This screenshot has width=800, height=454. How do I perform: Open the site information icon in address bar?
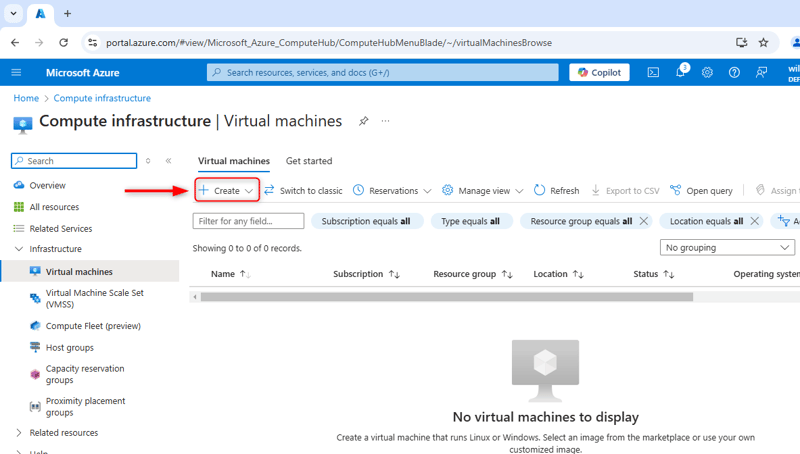click(92, 43)
